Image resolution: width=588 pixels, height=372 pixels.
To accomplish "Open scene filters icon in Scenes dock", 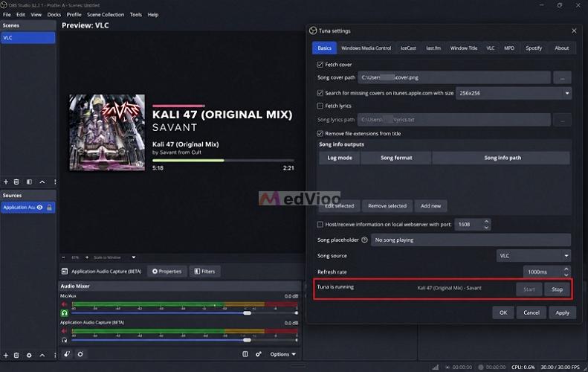I will [x=29, y=182].
